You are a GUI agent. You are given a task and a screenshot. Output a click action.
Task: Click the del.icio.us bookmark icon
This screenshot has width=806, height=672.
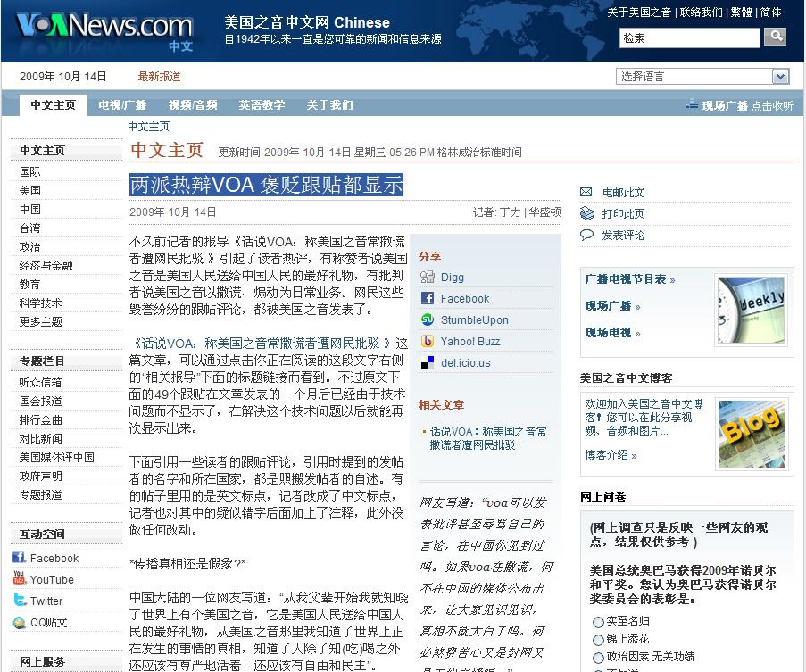pyautogui.click(x=428, y=363)
